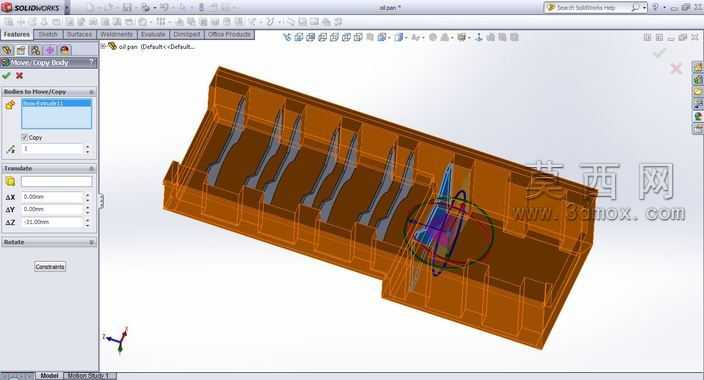Open the Help question mark menu
Image resolution: width=704 pixels, height=380 pixels.
coord(655,8)
